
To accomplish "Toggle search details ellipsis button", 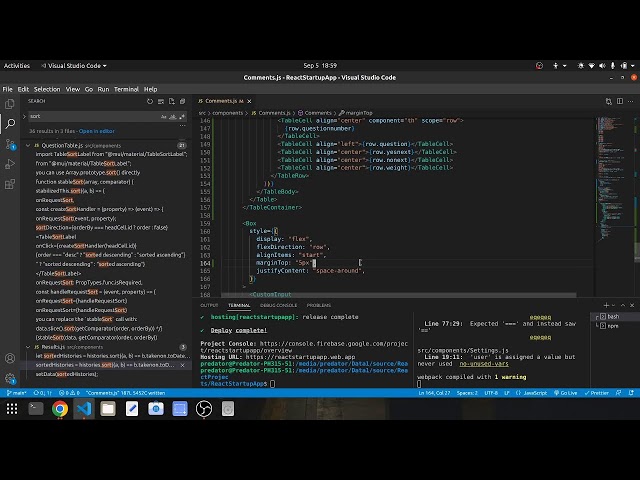I will coord(182,126).
